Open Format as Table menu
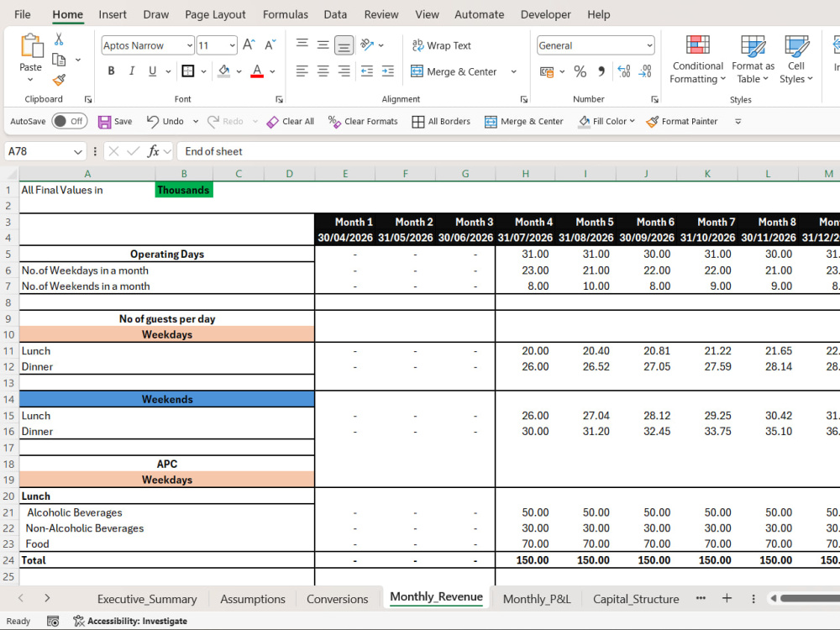The height and width of the screenshot is (630, 840). point(753,60)
